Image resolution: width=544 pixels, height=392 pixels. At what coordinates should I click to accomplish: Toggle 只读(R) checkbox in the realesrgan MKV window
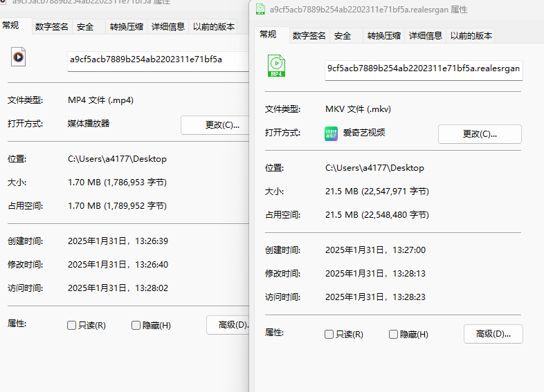pyautogui.click(x=329, y=334)
